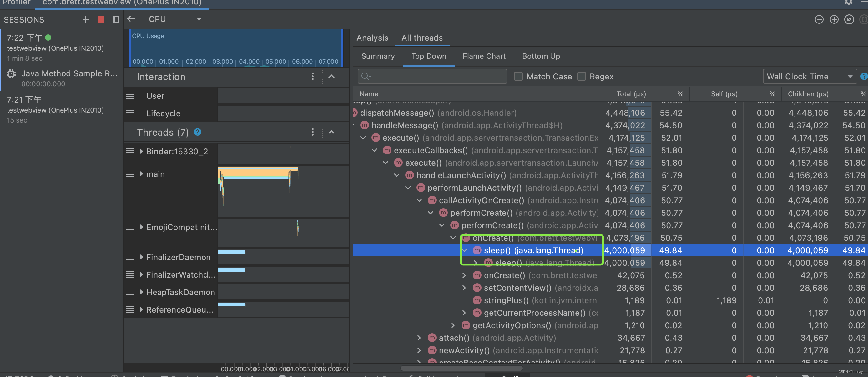The width and height of the screenshot is (868, 377).
Task: Open Bottom Up tab
Action: (x=541, y=56)
